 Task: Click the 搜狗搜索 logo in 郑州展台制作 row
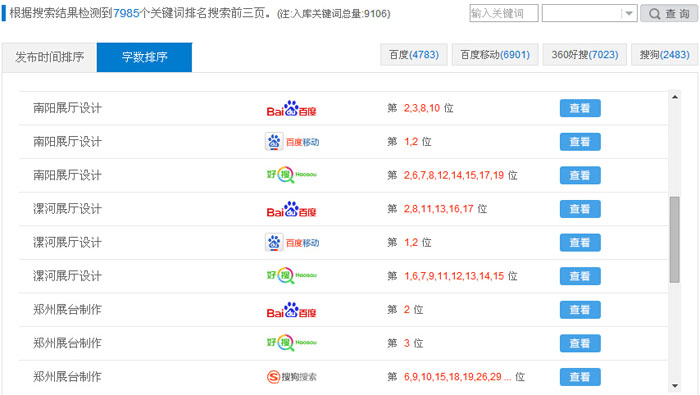point(292,377)
